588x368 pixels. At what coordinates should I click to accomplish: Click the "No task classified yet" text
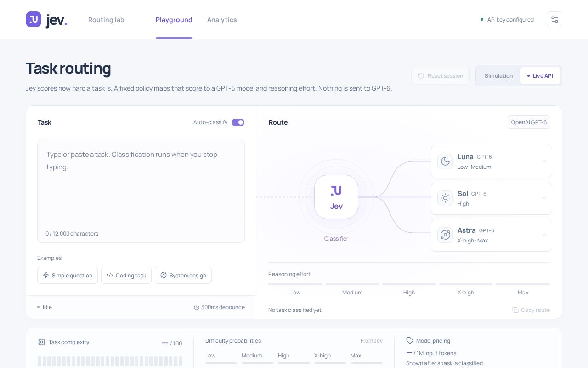(295, 310)
